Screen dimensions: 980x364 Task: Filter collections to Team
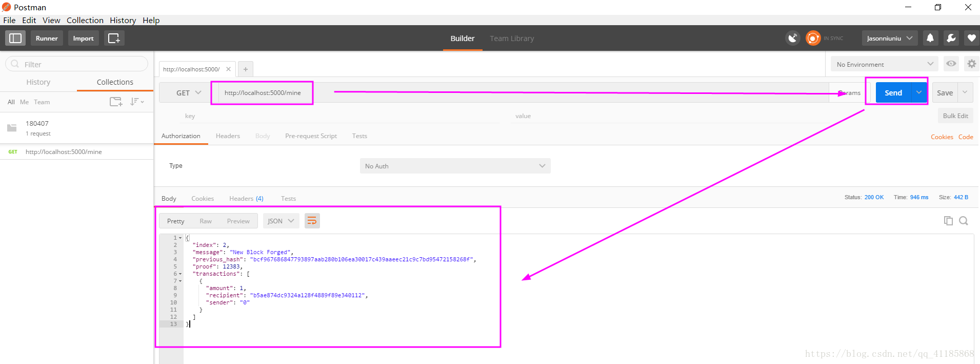pos(42,102)
